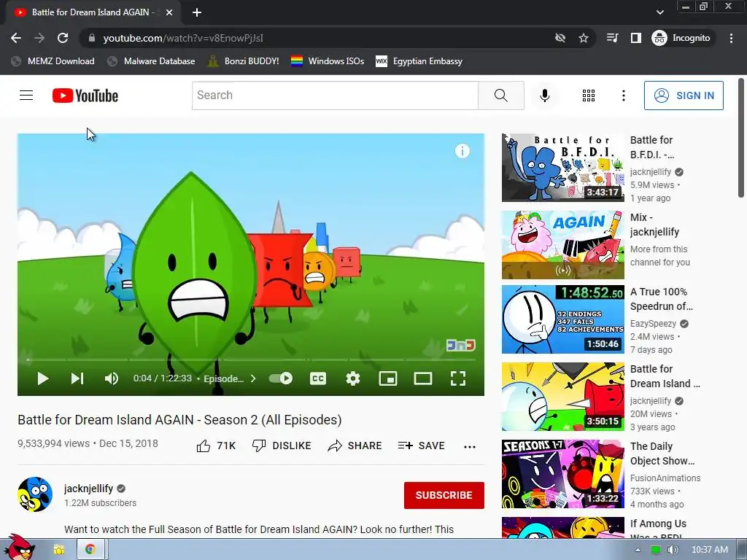Viewport: 747px width, 560px height.
Task: Click the page vertical scrollbar
Action: (741, 138)
